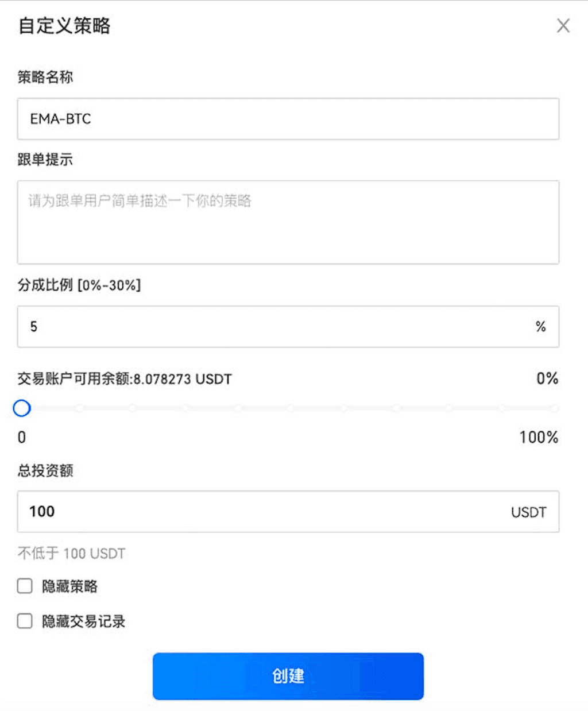
Task: Click the 100% label below the slider
Action: 538,438
